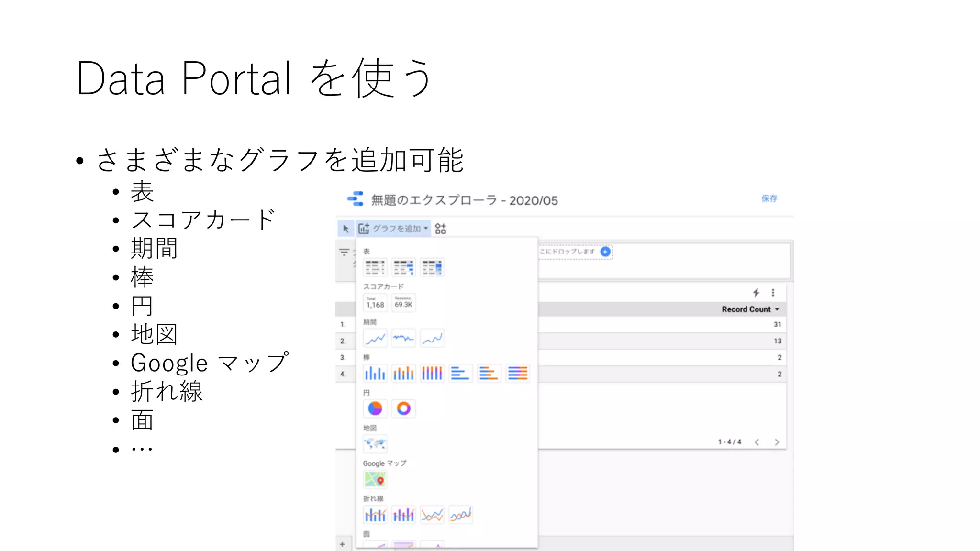
Task: Click table row number 4.
Action: point(343,374)
